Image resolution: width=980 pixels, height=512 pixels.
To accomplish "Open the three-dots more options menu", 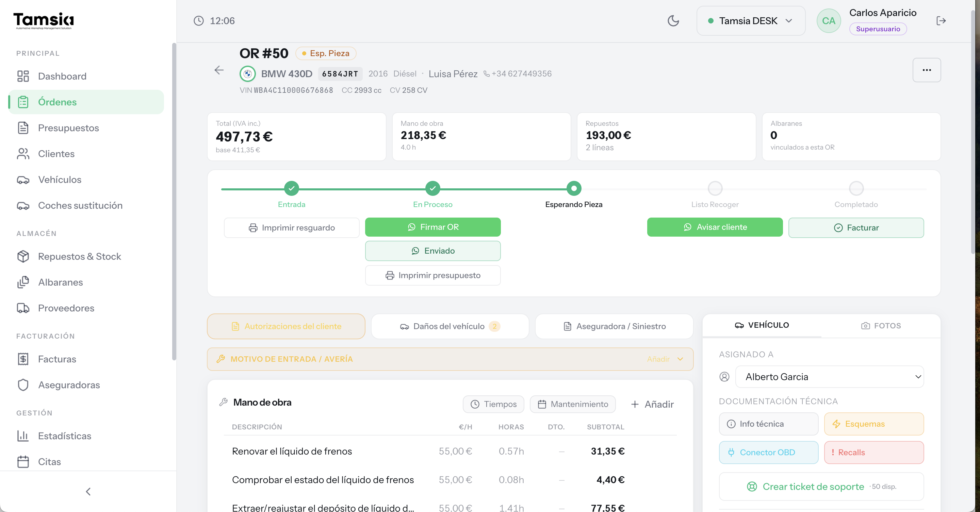I will [x=926, y=70].
